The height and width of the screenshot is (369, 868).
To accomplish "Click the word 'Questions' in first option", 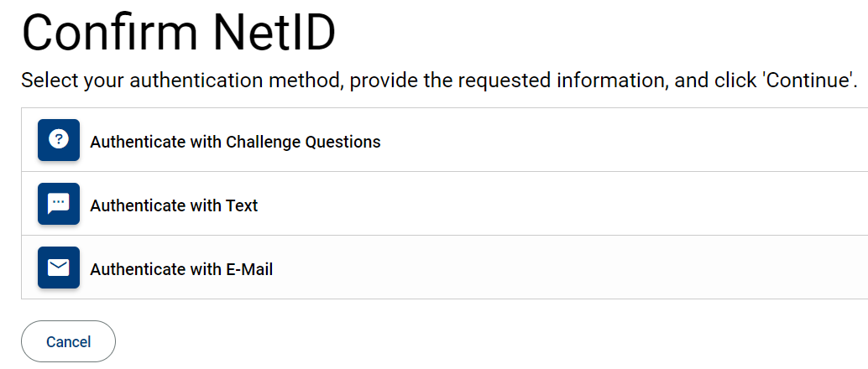I will [342, 142].
